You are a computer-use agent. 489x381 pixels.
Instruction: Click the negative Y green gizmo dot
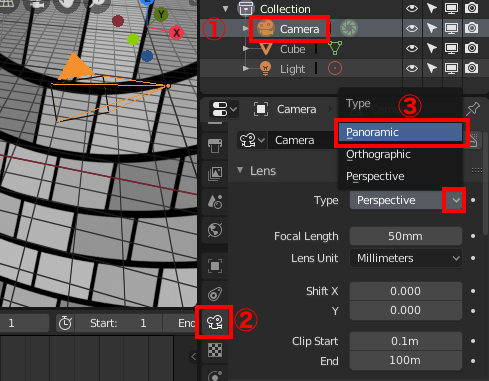click(133, 39)
